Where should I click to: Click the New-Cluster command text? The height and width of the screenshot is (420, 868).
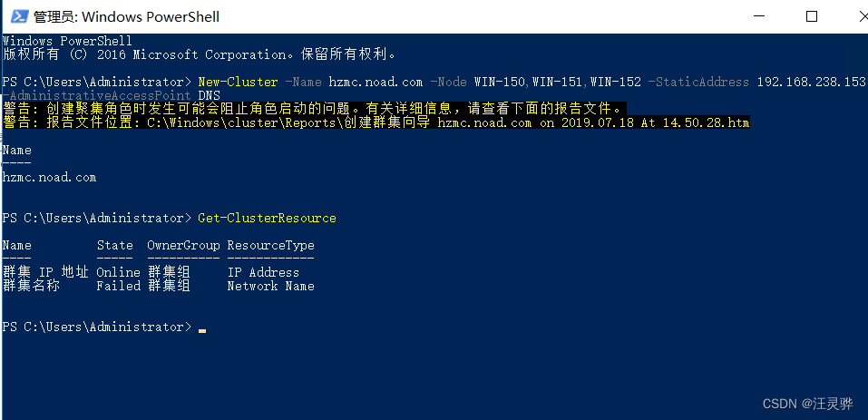pyautogui.click(x=238, y=82)
